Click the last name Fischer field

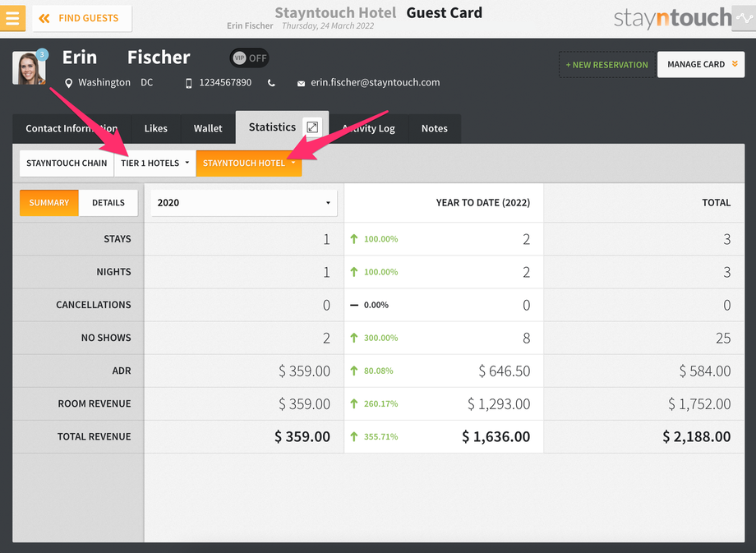click(x=159, y=58)
